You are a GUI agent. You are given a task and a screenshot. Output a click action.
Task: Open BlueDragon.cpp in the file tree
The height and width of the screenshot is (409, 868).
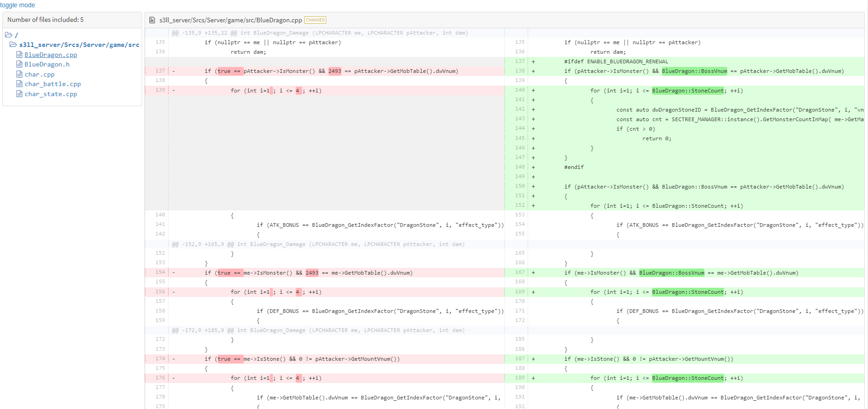click(x=51, y=55)
